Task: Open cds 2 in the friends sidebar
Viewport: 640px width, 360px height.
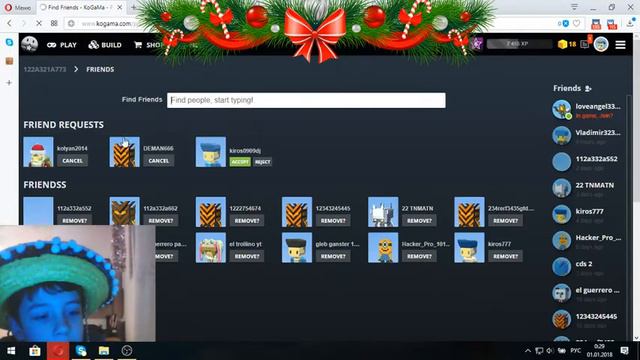Action: 587,267
